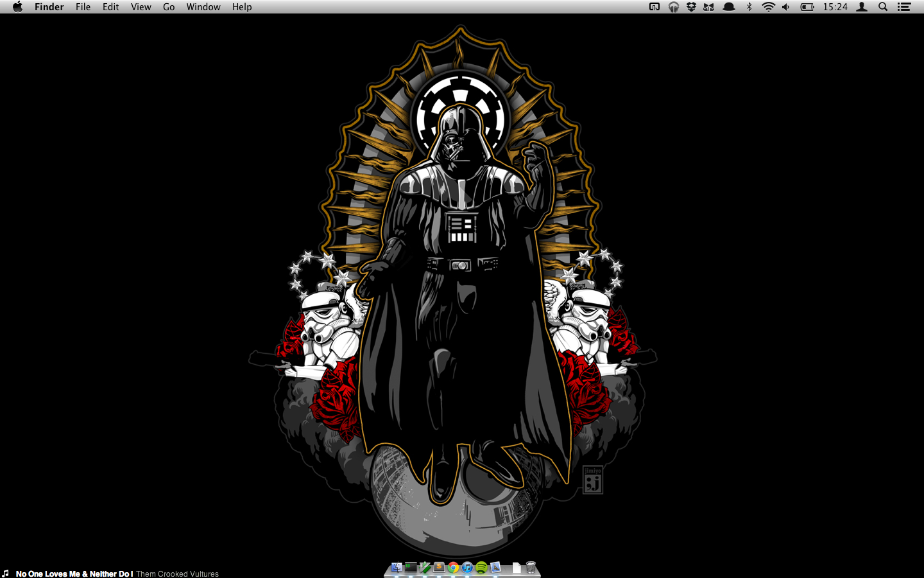Open the Dropbox status menu

[691, 6]
